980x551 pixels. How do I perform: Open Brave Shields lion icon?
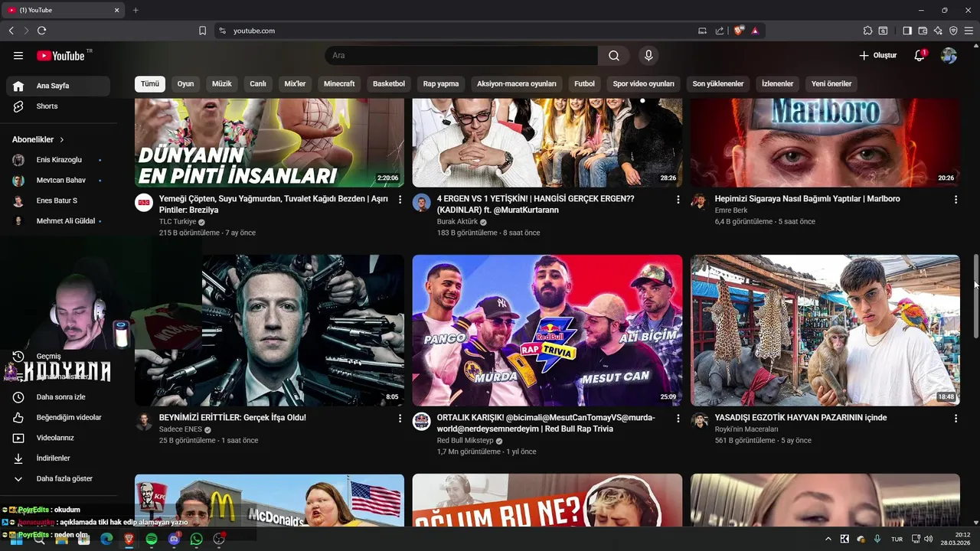click(738, 31)
